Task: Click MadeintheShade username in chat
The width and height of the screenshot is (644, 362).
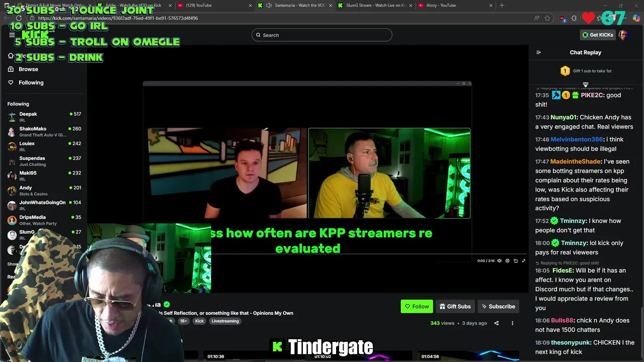Action: (x=576, y=161)
